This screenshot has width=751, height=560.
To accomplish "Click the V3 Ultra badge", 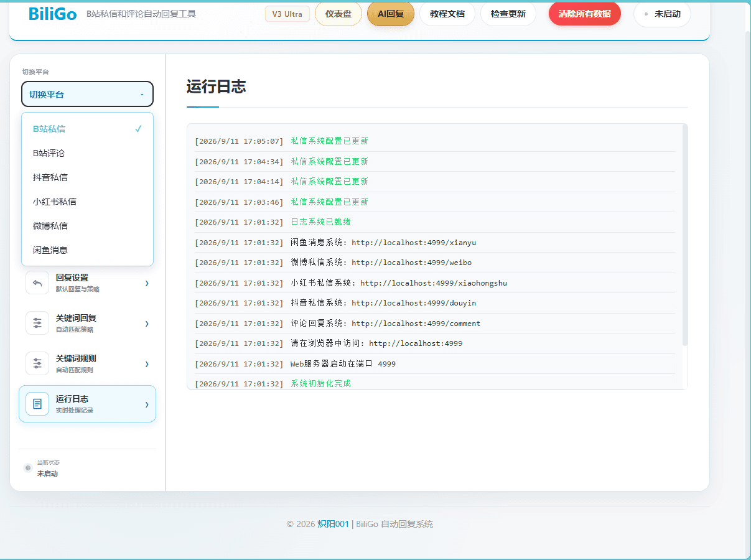I will click(x=287, y=14).
